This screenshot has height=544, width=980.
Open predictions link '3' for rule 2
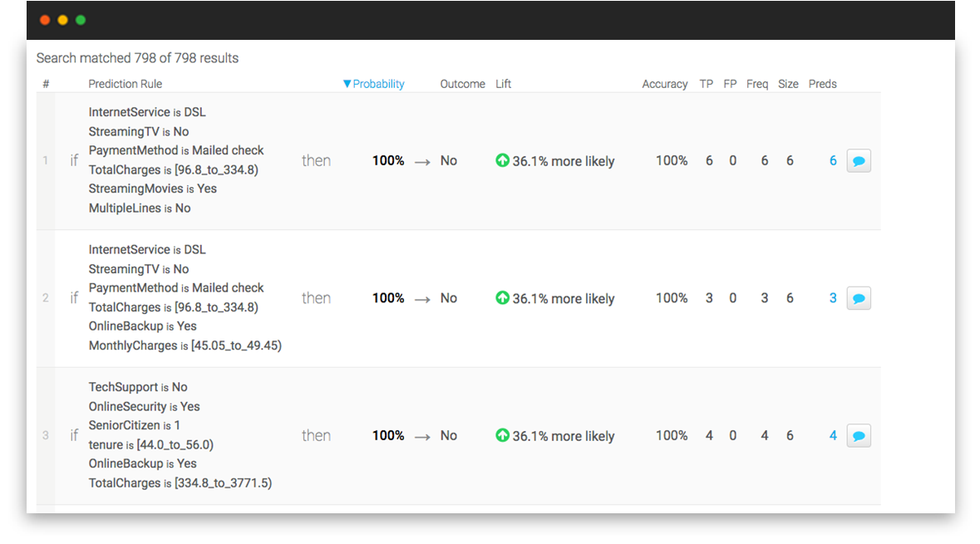(833, 298)
